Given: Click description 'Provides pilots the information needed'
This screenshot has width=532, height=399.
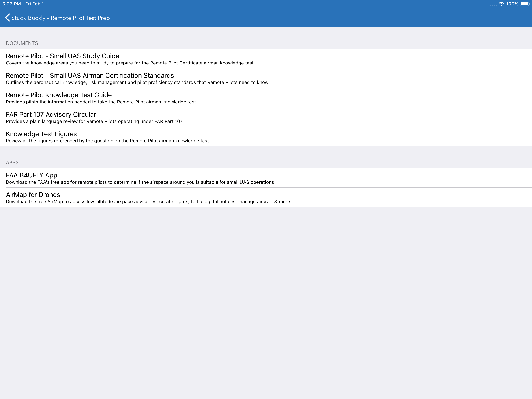Looking at the screenshot, I should [101, 102].
